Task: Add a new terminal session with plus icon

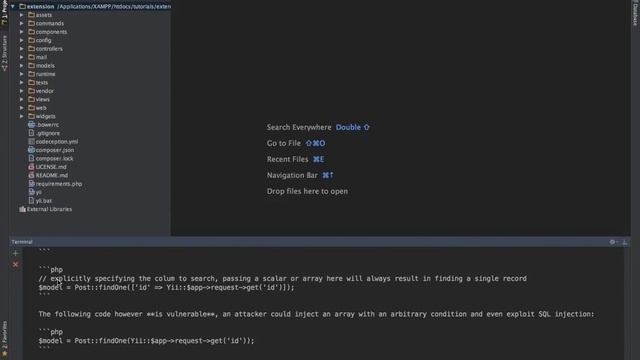Action: tap(16, 253)
